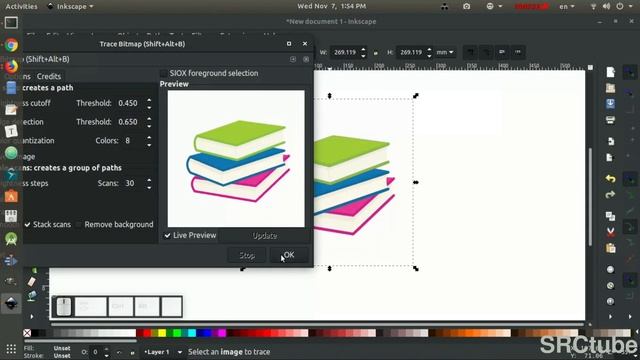Open the Credits tab
This screenshot has width=640, height=360.
pyautogui.click(x=49, y=76)
